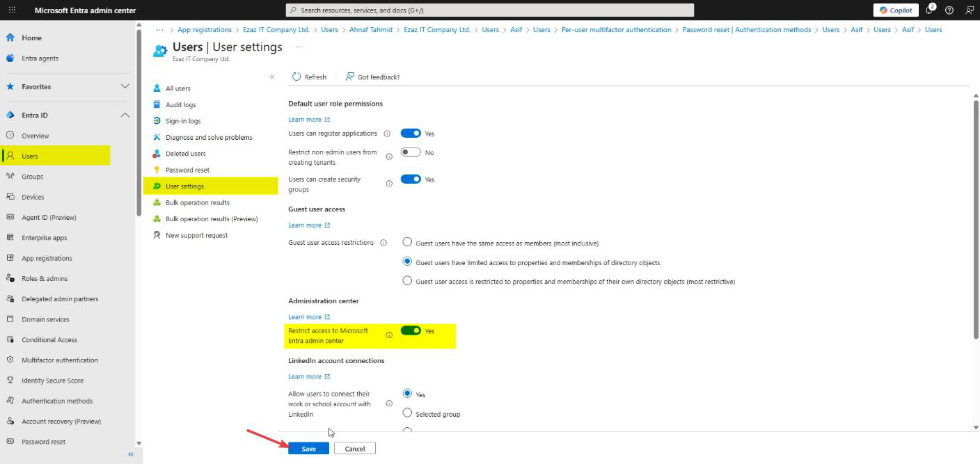Click the search resources input field
The width and height of the screenshot is (980, 464).
coord(489,10)
